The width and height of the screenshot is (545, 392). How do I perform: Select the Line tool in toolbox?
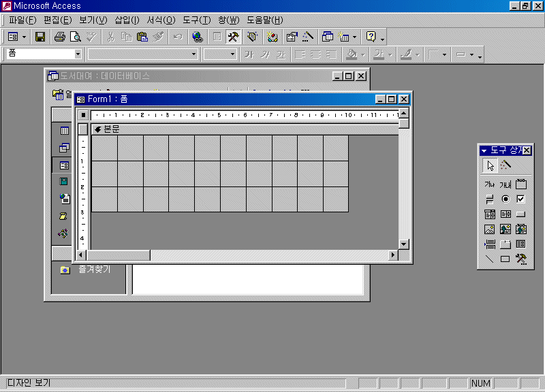490,259
